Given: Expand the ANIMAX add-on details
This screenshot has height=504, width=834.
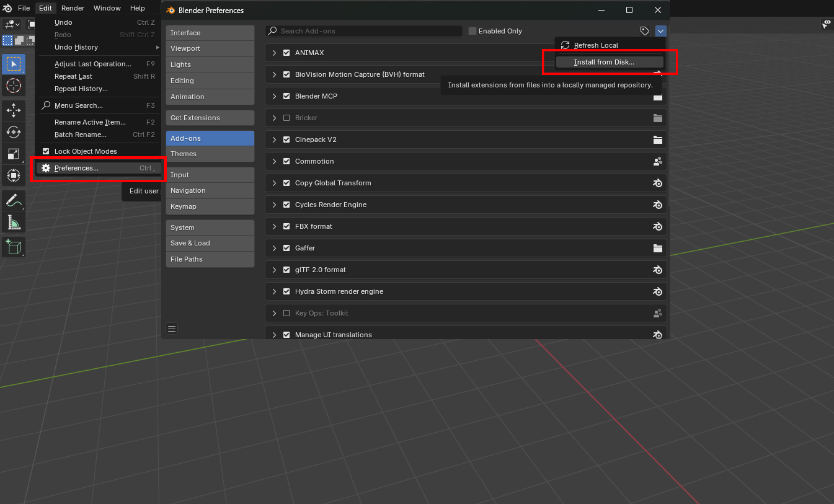Looking at the screenshot, I should [274, 52].
